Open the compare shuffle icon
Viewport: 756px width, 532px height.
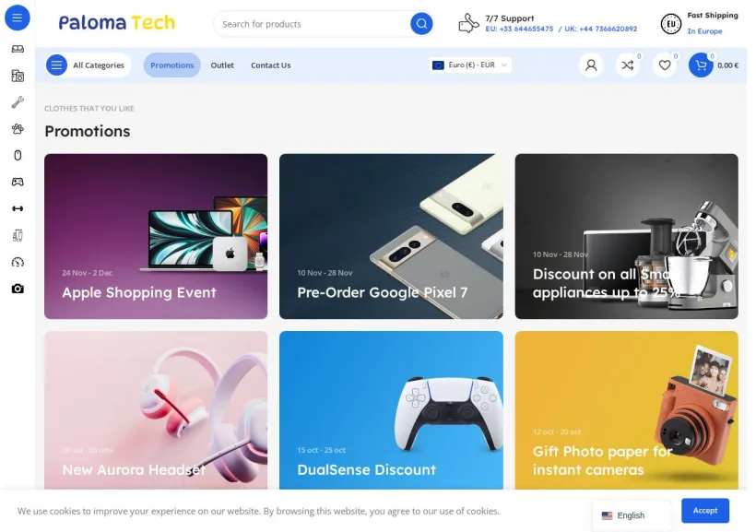click(628, 65)
